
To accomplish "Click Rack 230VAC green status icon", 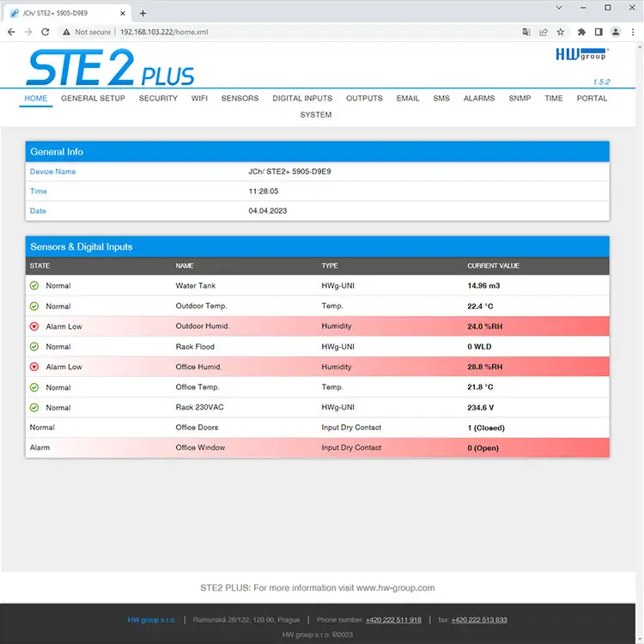I will pos(34,407).
